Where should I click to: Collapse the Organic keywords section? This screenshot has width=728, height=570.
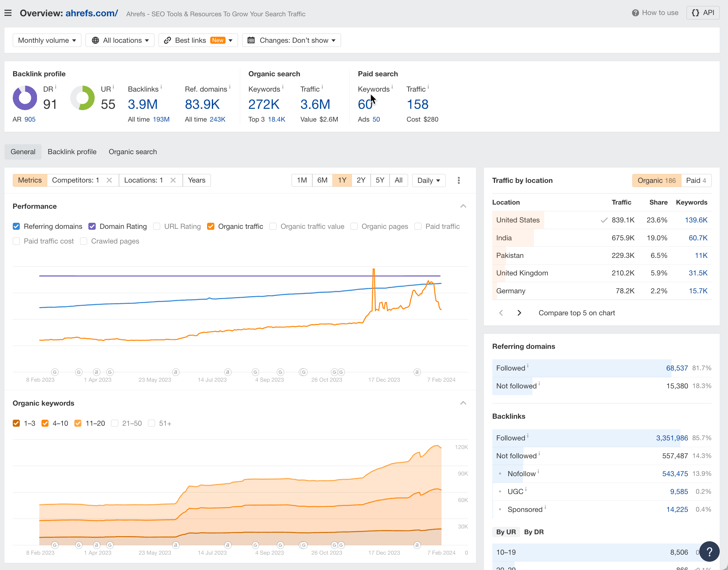463,403
